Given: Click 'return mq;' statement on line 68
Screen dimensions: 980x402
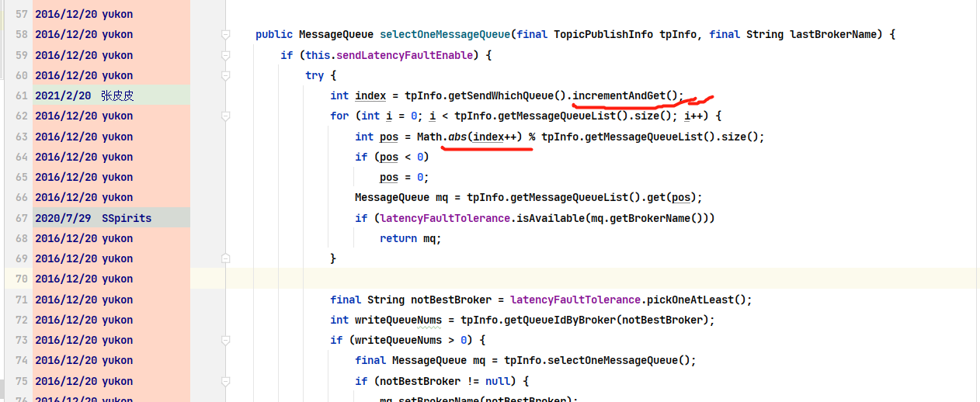Looking at the screenshot, I should click(411, 238).
